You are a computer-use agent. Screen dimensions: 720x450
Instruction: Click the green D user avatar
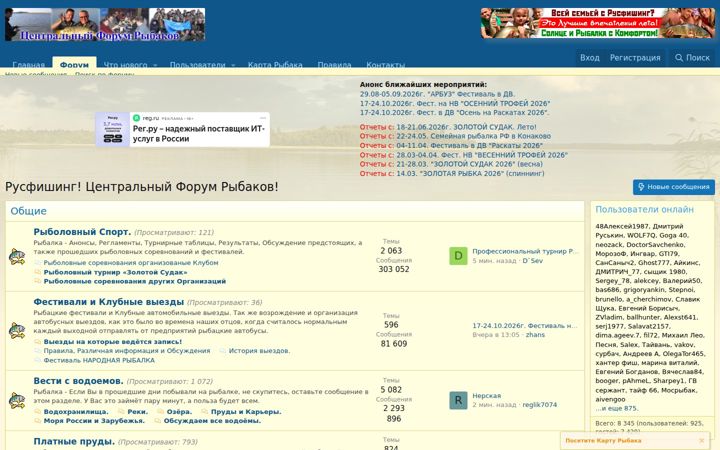pos(458,256)
